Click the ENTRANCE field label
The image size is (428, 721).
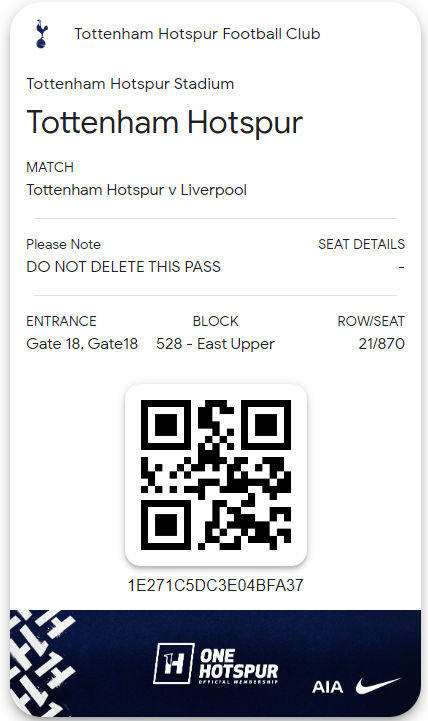point(61,321)
